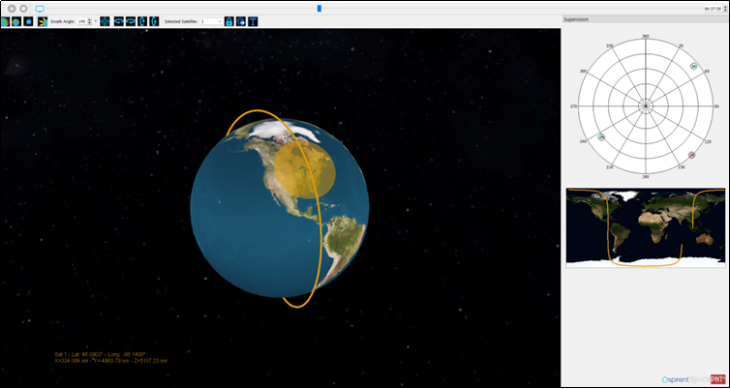Select the red satellite marker on polar plot
The height and width of the screenshot is (389, 730).
(x=691, y=155)
